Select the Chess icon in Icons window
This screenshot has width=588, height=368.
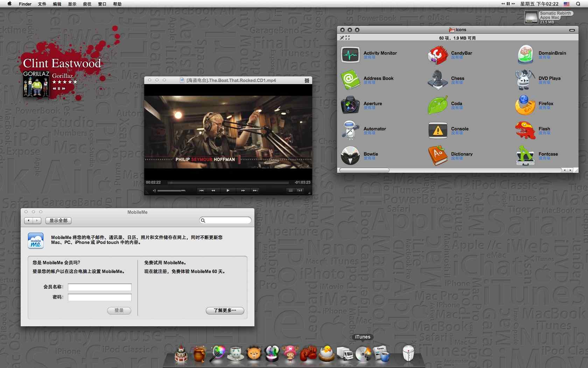[438, 80]
